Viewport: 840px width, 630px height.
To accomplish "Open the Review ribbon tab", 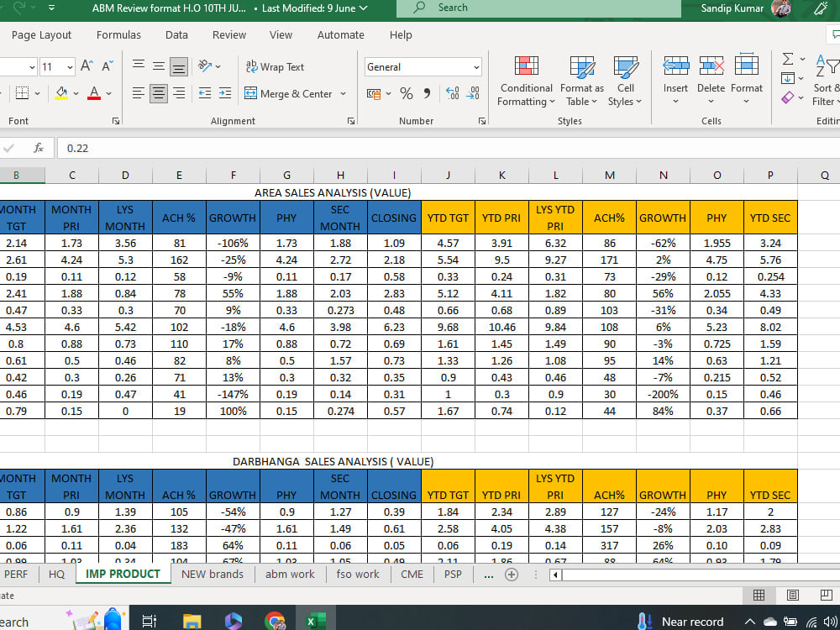I will click(x=229, y=34).
